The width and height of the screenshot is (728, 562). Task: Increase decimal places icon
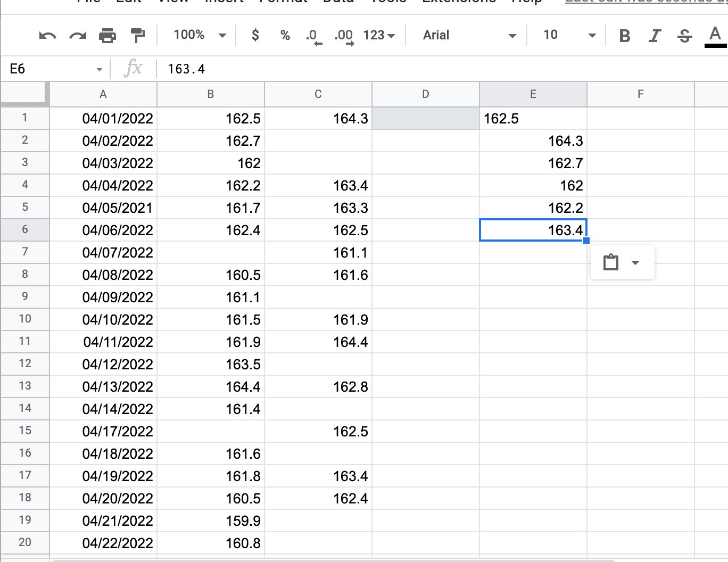coord(344,36)
